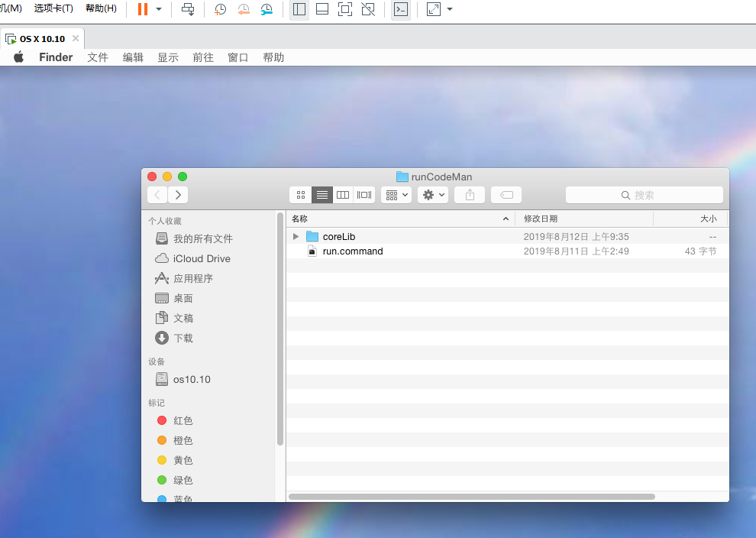Revert VM to previous snapshot icon
This screenshot has height=538, width=756.
pos(244,9)
